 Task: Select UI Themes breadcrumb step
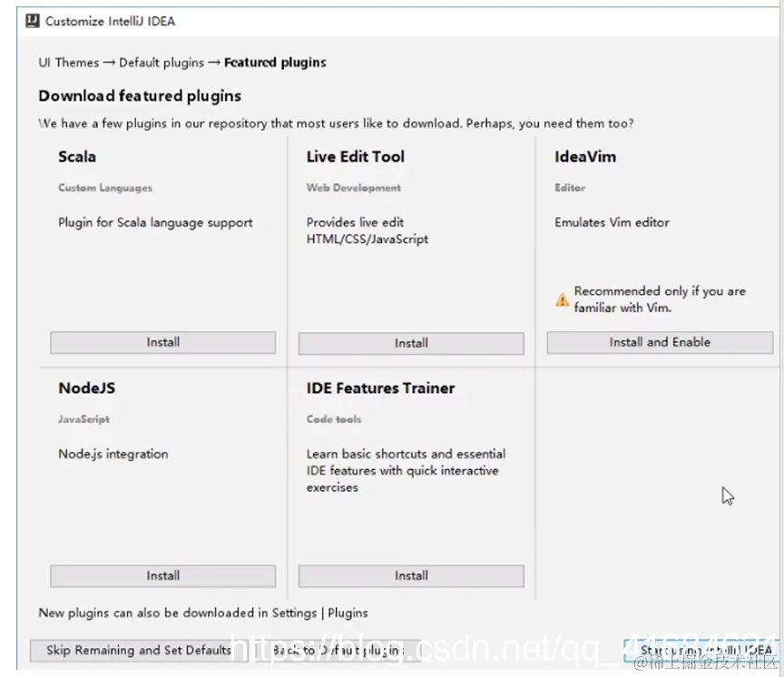(x=69, y=63)
